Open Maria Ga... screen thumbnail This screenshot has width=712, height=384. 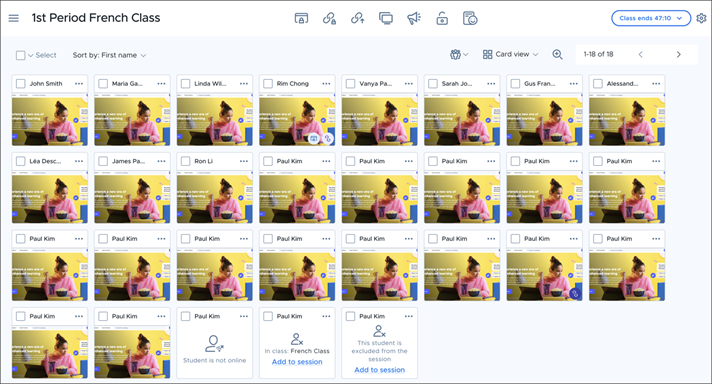tap(132, 120)
